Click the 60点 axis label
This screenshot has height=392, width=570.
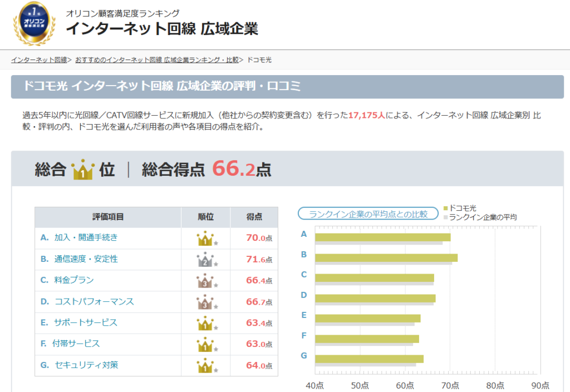coord(405,385)
